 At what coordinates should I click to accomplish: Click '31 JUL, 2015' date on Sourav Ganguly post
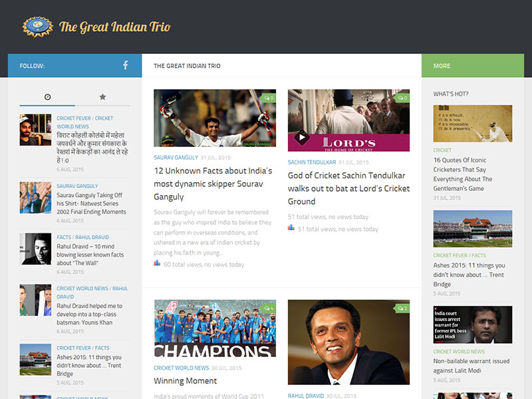215,158
